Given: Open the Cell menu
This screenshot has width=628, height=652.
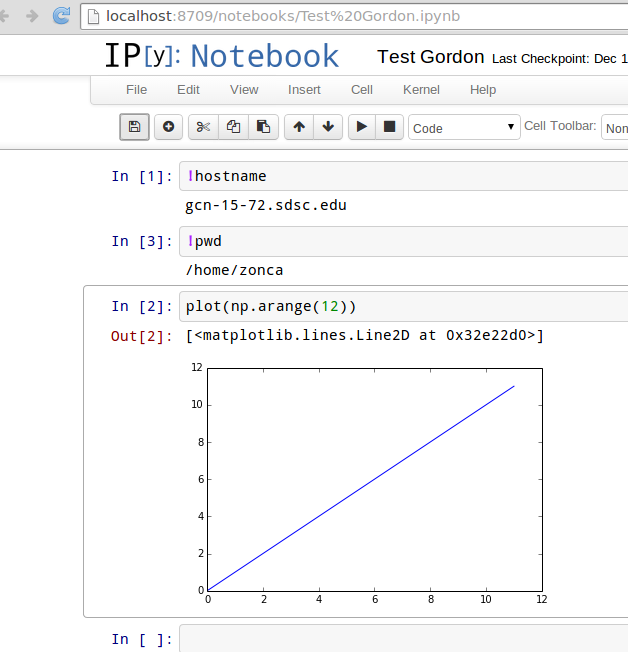Looking at the screenshot, I should [362, 90].
